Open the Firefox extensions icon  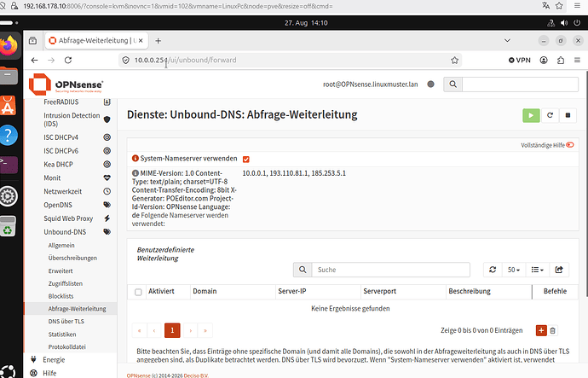561,60
